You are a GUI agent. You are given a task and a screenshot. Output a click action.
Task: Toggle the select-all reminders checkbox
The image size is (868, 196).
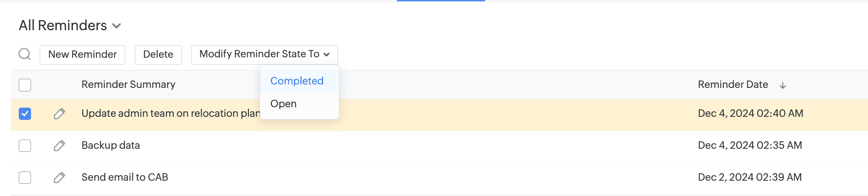(x=25, y=85)
